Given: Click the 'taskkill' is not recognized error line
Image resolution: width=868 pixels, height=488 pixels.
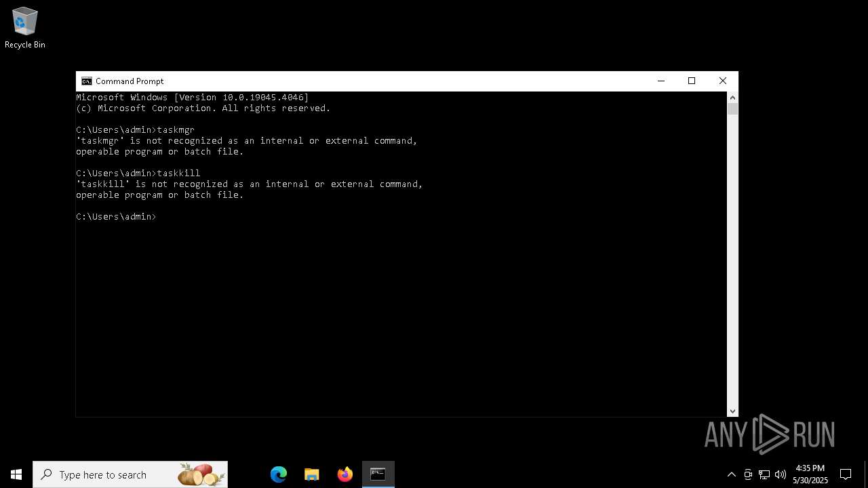Looking at the screenshot, I should 250,184.
